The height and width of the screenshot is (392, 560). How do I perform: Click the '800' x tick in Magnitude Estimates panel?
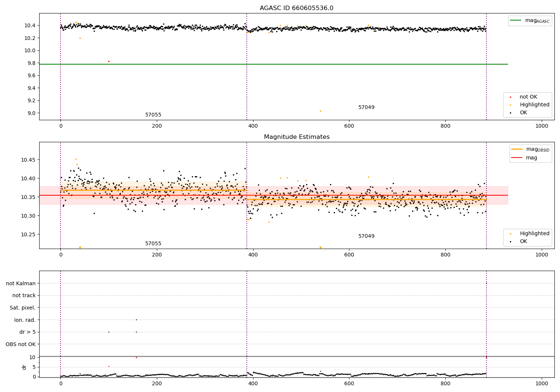pos(445,255)
